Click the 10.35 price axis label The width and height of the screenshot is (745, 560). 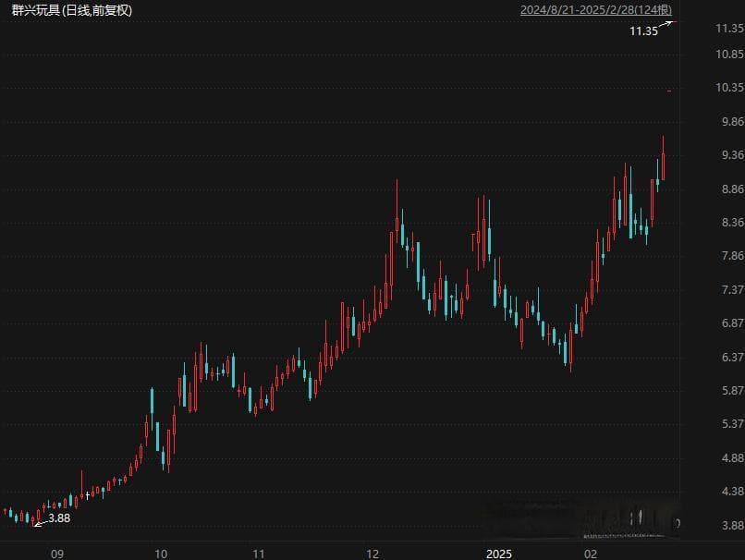(x=730, y=88)
